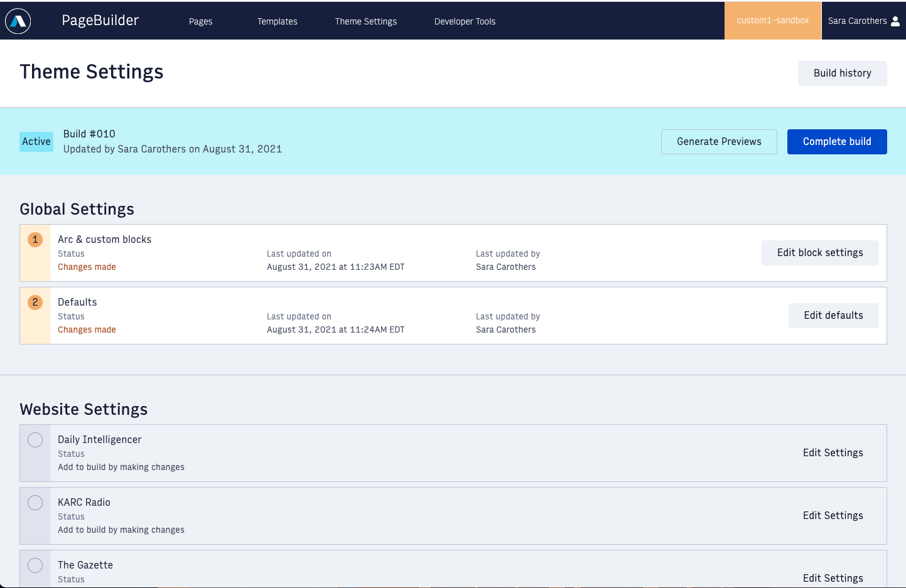The width and height of the screenshot is (906, 588).
Task: Click The Gazette website name
Action: coord(85,565)
